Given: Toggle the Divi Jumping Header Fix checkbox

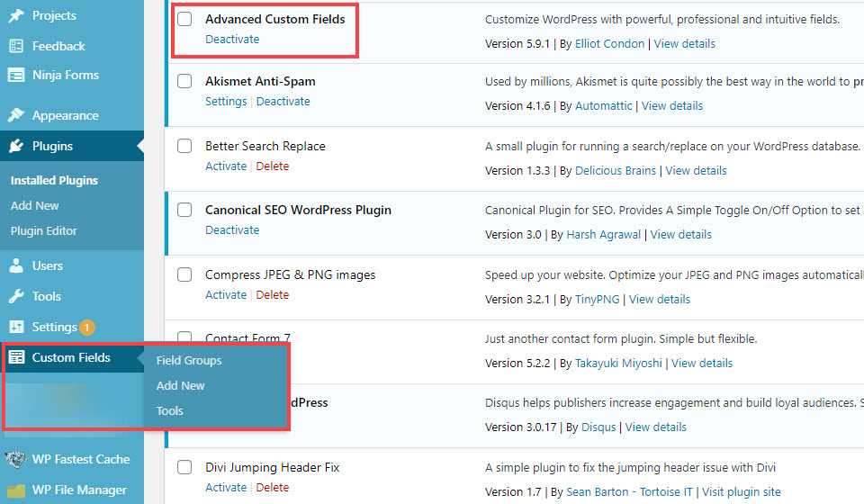Looking at the screenshot, I should pyautogui.click(x=184, y=467).
